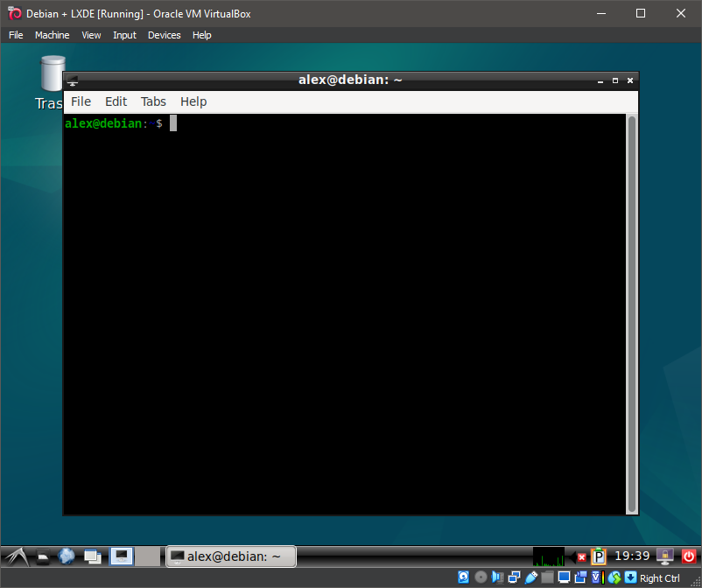The height and width of the screenshot is (588, 702).
Task: Open the Devices menu in VirtualBox
Action: point(164,35)
